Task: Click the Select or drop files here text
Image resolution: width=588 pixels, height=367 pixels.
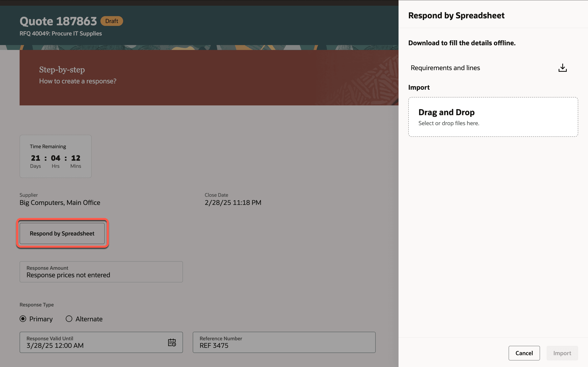Action: (449, 123)
